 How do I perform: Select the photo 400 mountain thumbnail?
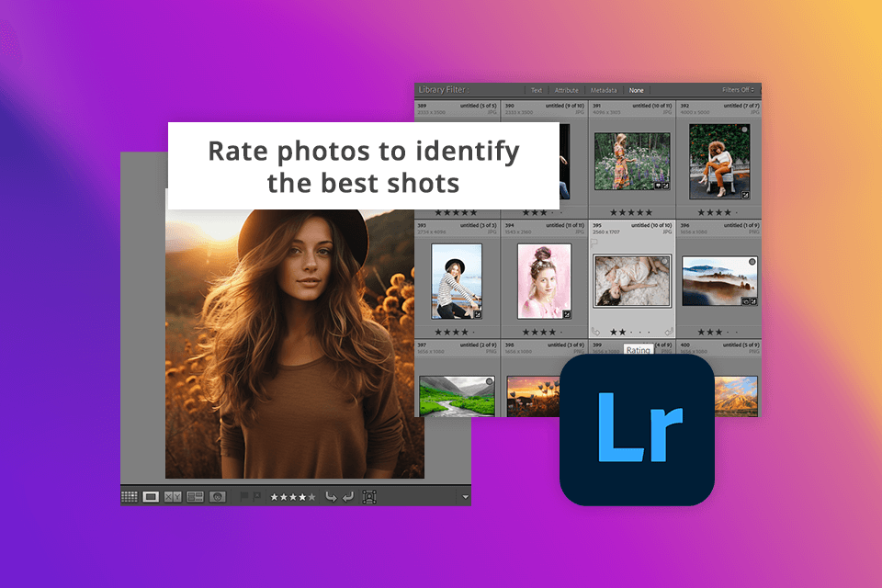[x=736, y=397]
